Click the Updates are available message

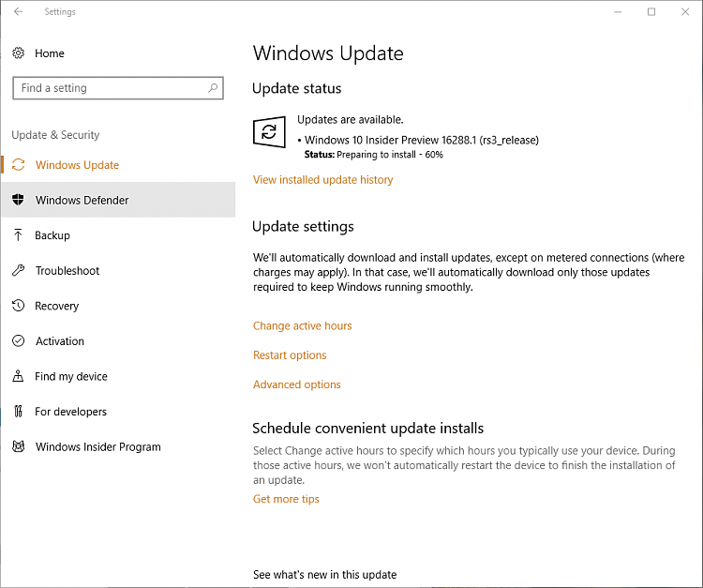pyautogui.click(x=351, y=120)
